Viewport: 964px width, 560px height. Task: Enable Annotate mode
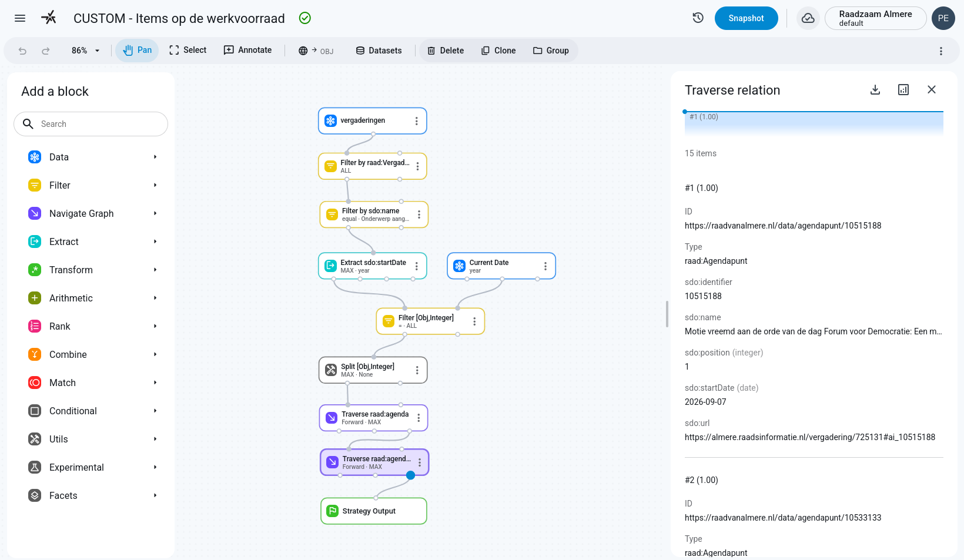coord(247,51)
